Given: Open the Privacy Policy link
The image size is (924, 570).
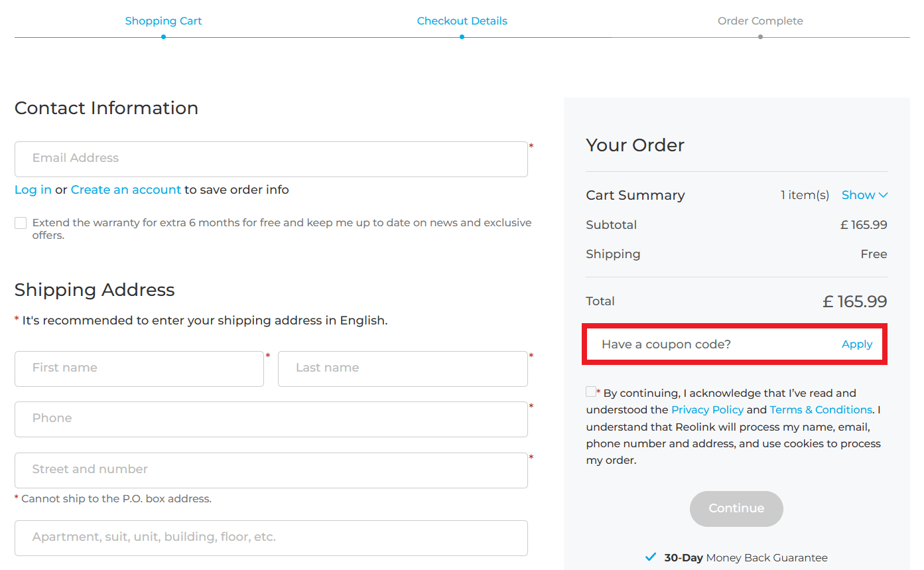Looking at the screenshot, I should [707, 410].
